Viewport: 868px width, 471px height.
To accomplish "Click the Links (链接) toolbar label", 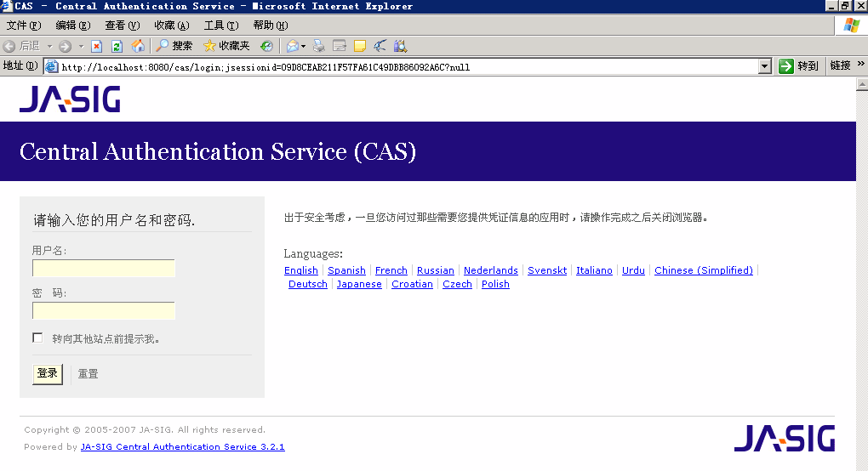I will [840, 65].
